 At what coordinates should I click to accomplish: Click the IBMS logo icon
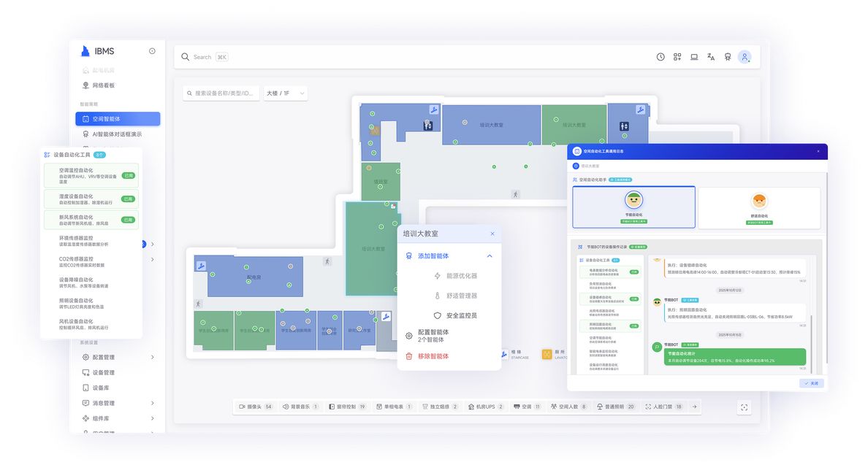coord(86,51)
